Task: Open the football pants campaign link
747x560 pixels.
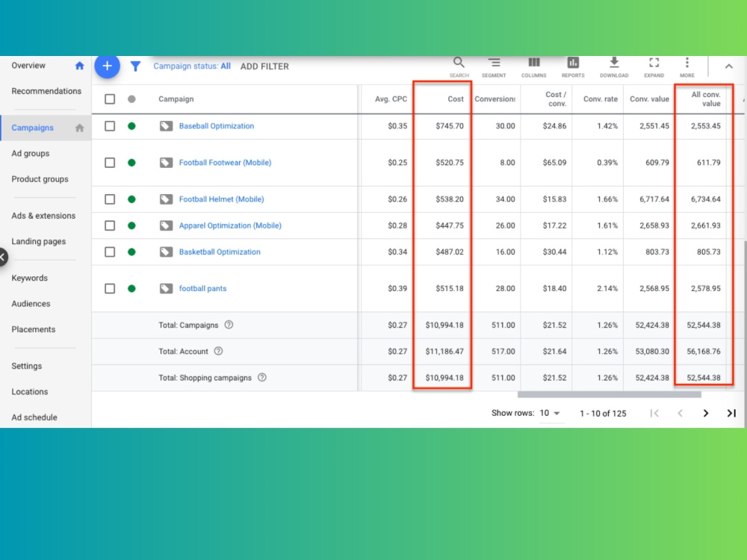Action: (x=203, y=288)
